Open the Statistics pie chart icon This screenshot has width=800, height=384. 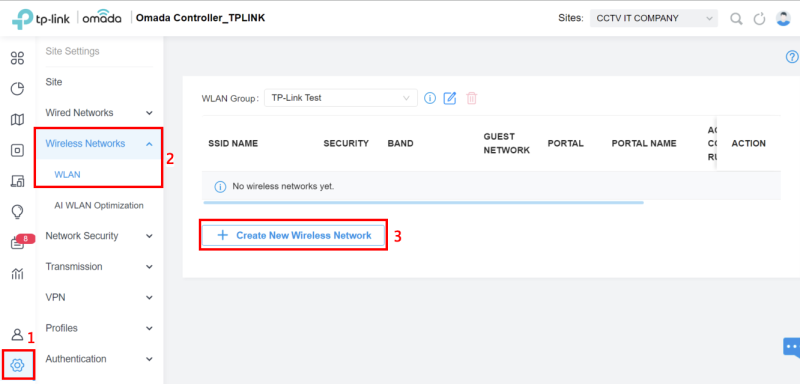(17, 89)
